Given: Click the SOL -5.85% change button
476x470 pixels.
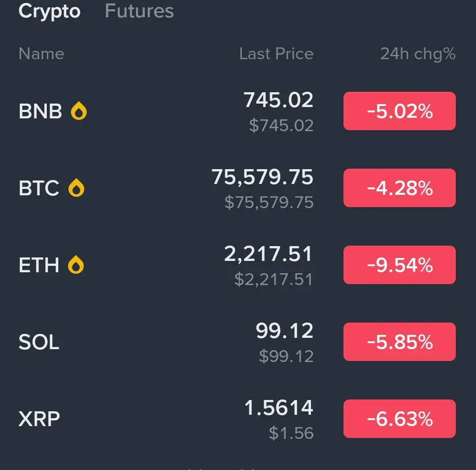Looking at the screenshot, I should coord(399,342).
